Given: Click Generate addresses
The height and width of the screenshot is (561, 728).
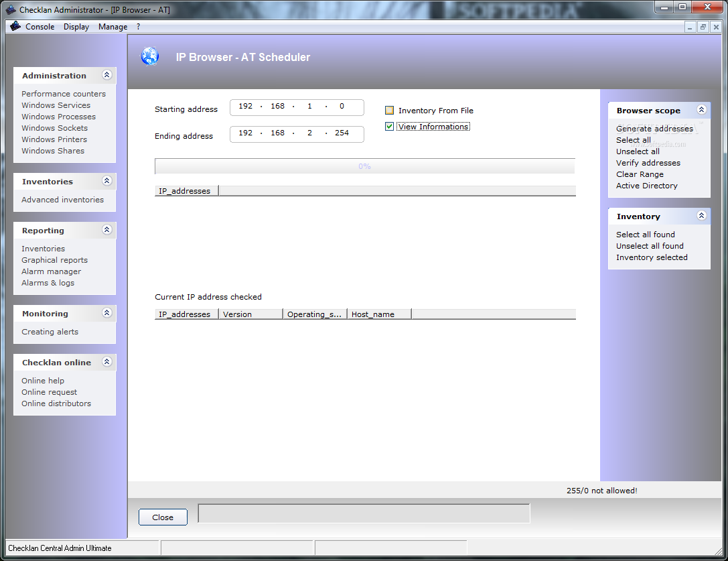Looking at the screenshot, I should 654,129.
